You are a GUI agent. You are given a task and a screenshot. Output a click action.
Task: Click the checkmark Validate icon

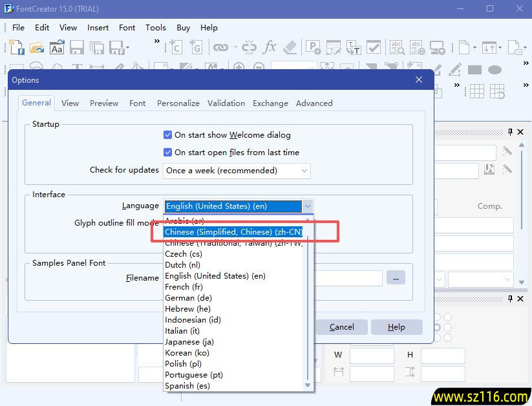point(374,47)
